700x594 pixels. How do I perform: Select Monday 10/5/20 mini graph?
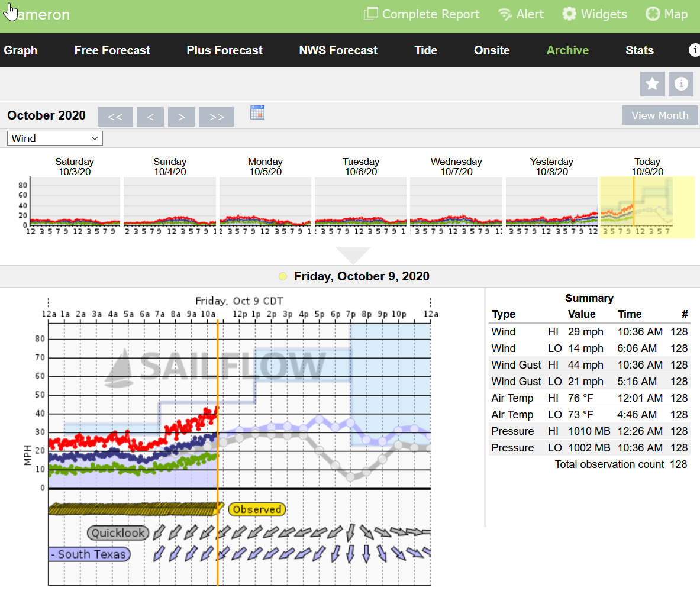(x=265, y=202)
